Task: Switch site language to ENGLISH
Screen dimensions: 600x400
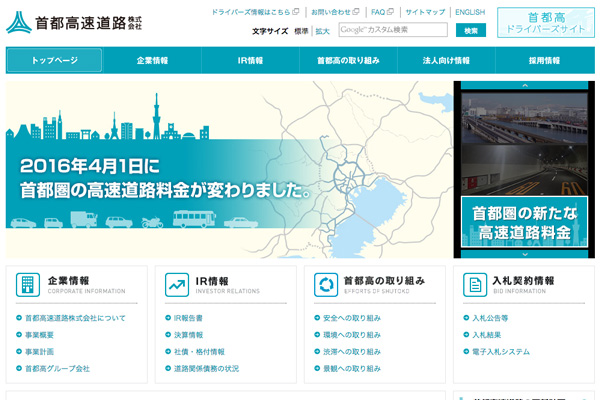Action: 469,12
